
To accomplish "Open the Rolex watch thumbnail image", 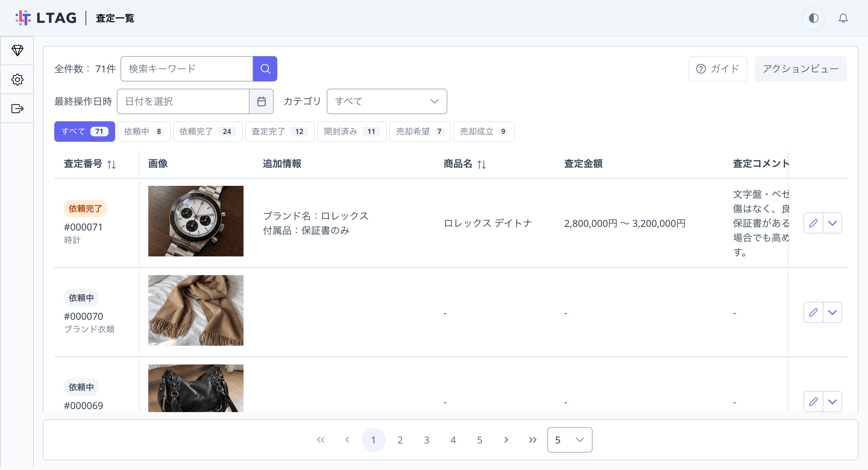I will coord(196,221).
